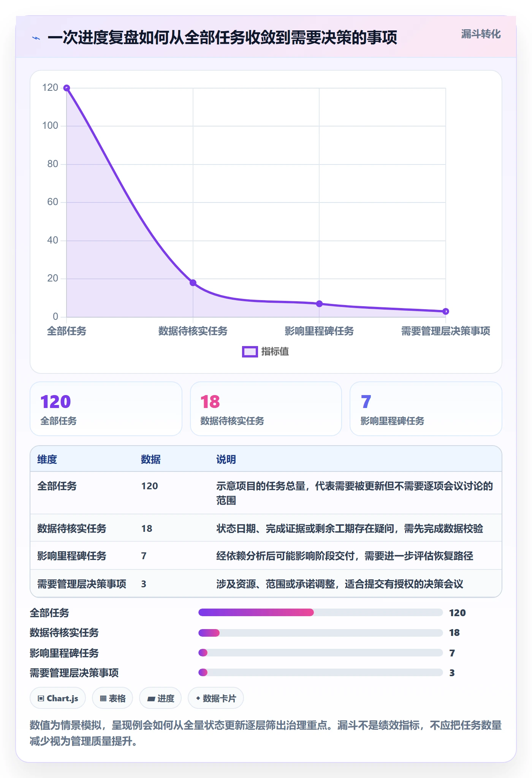
Task: Click the 数据 table column header
Action: tap(151, 460)
